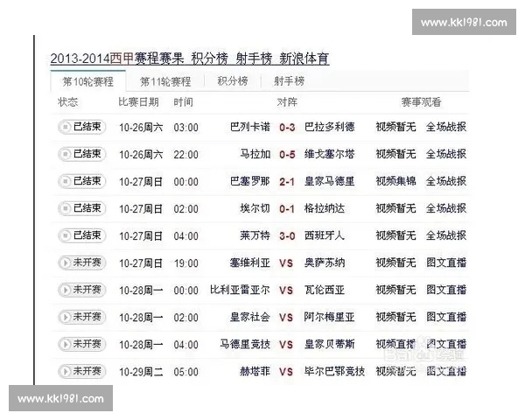Click team name 格拉纳达
The height and width of the screenshot is (420, 525).
325,208
